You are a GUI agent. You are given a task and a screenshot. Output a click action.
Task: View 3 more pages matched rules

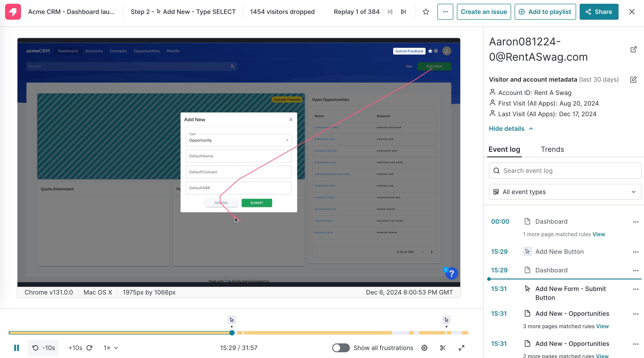602,327
